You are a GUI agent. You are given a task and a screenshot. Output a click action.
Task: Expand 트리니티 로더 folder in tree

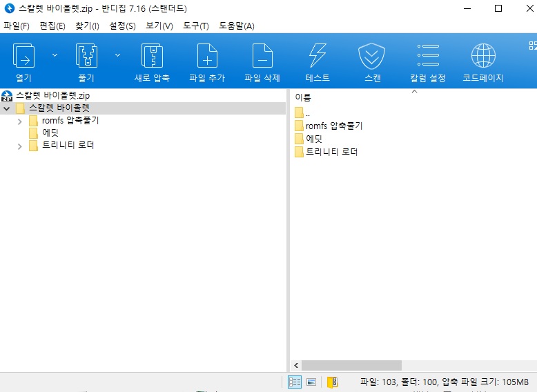[19, 146]
